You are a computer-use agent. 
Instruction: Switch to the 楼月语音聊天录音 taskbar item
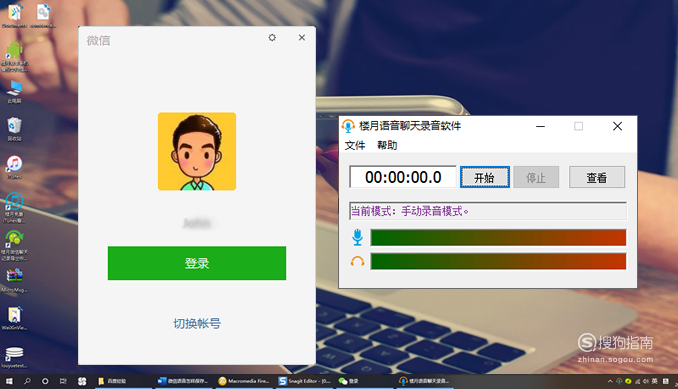426,381
